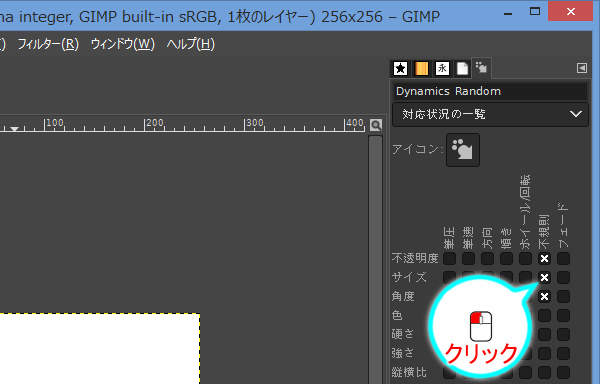
Task: Click the 不規則 column header
Action: [544, 231]
